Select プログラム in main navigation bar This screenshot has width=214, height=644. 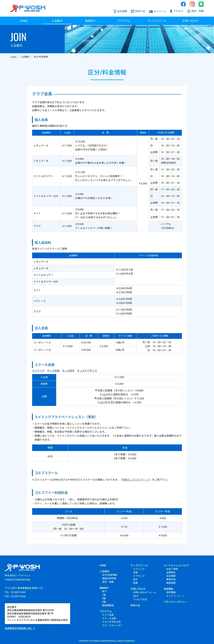(x=124, y=21)
